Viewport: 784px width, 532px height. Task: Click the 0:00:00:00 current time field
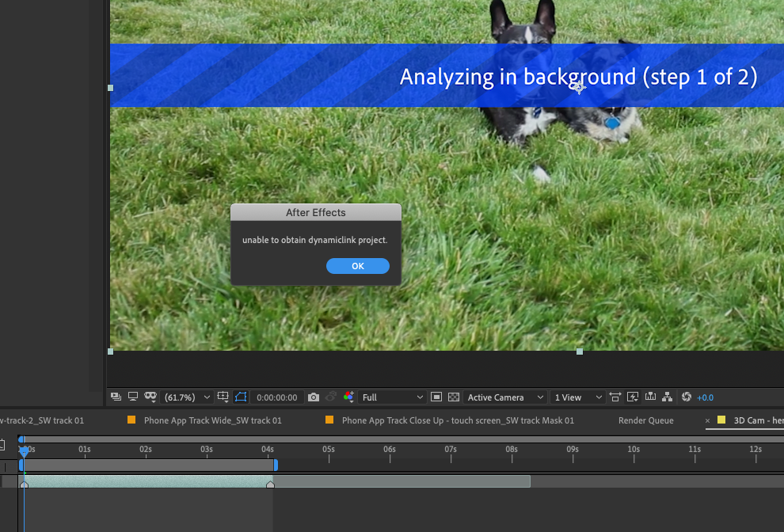[x=276, y=397]
